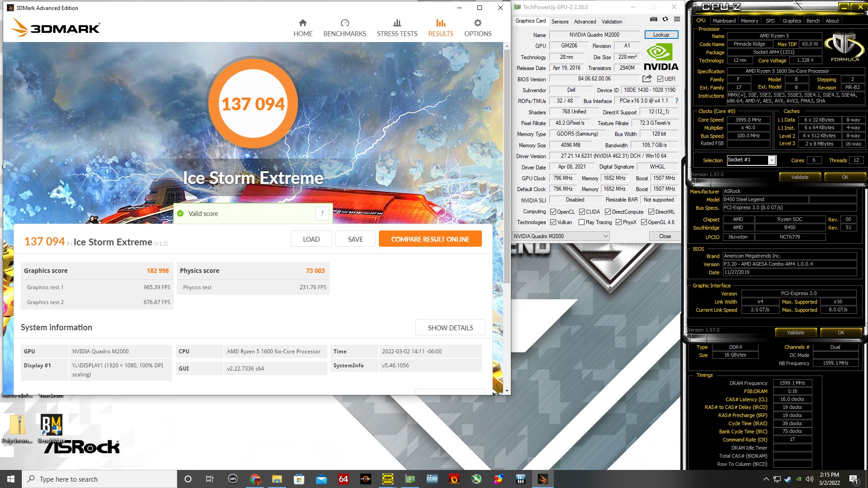Toggle the UEFI checkbox in GPU-Z
This screenshot has width=868, height=488.
tap(660, 79)
